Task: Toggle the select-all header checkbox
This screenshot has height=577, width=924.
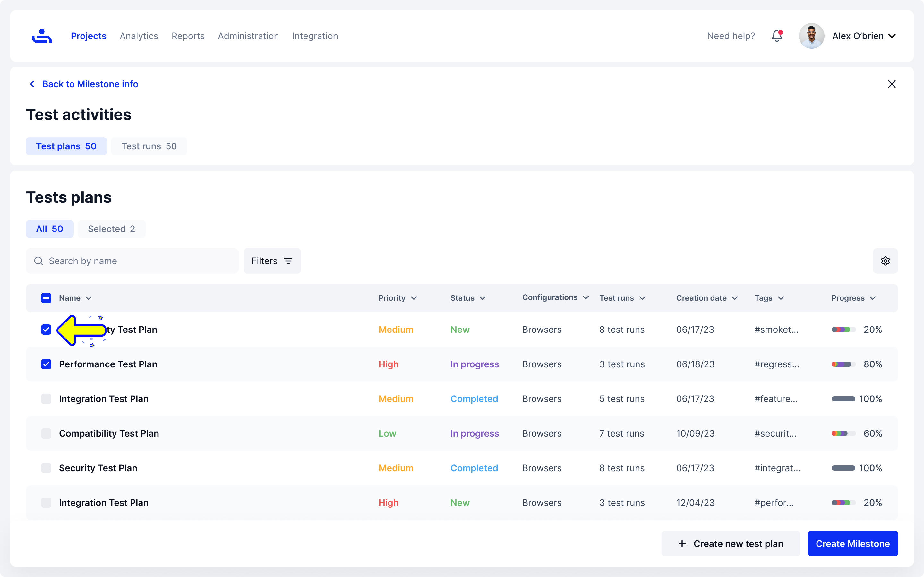Action: tap(46, 298)
